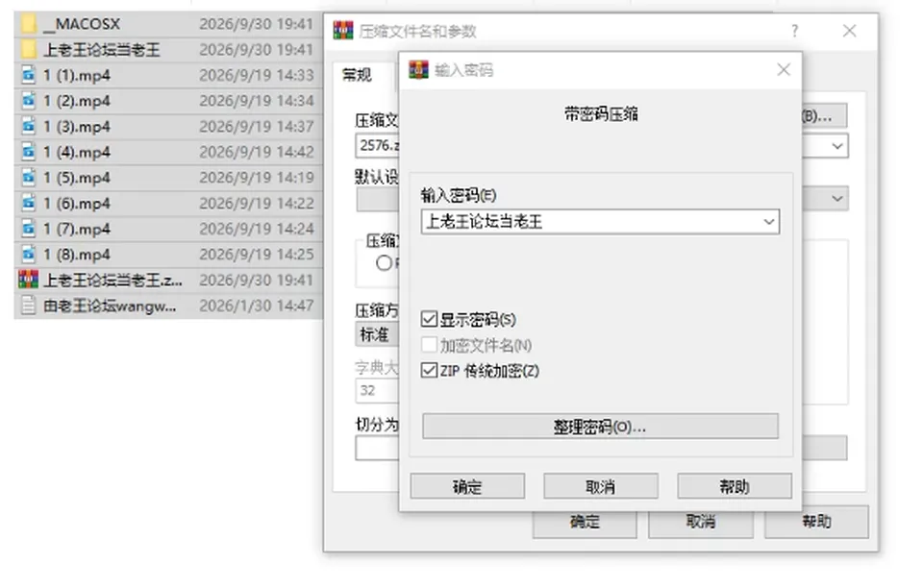923x588 pixels.
Task: Click the 1 (4).mp4 video file icon
Action: pyautogui.click(x=28, y=152)
